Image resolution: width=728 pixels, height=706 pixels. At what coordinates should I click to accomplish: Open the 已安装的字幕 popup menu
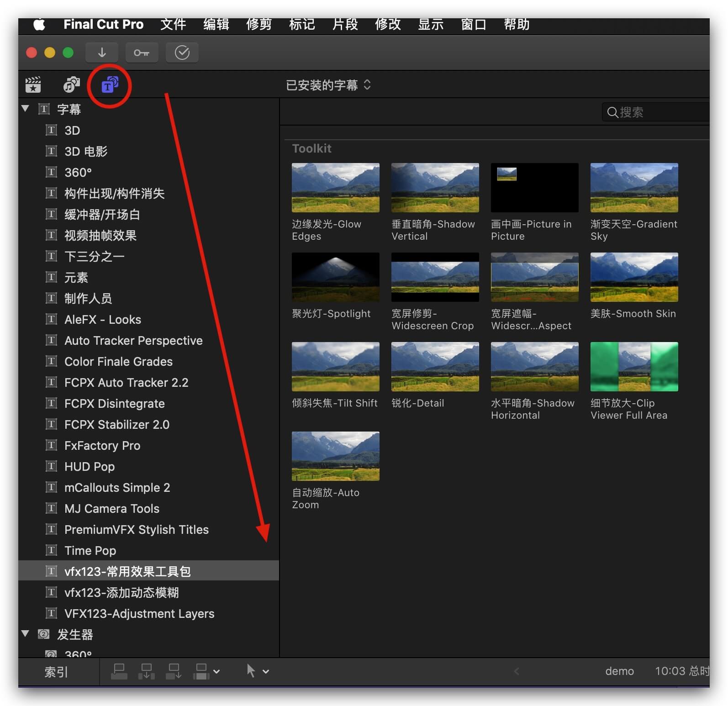pos(328,85)
